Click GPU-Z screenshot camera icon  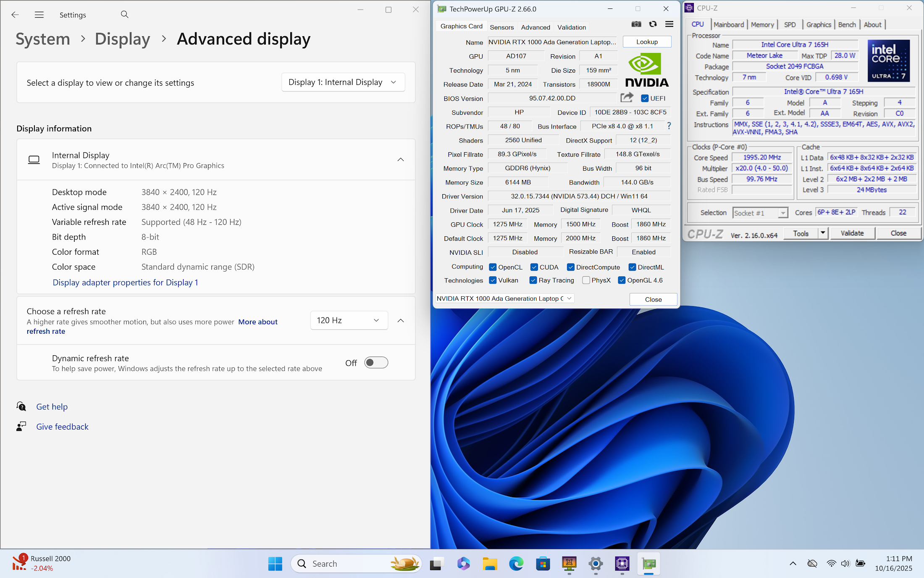[636, 24]
